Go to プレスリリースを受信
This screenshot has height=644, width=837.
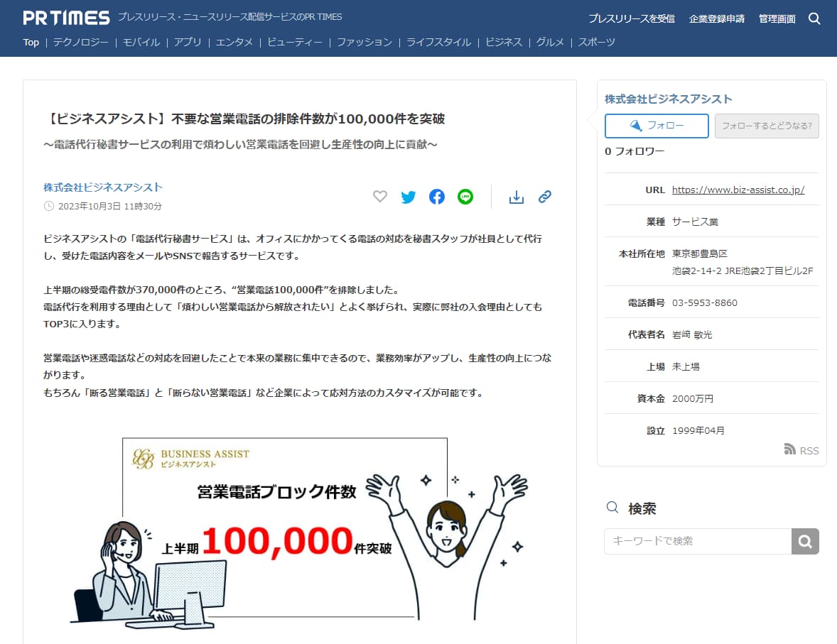pyautogui.click(x=631, y=18)
